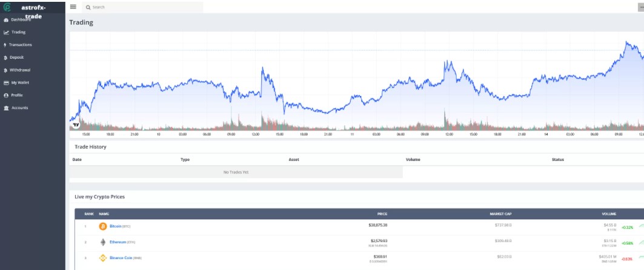Image resolution: width=644 pixels, height=270 pixels.
Task: Click the Date column header
Action: 77,160
